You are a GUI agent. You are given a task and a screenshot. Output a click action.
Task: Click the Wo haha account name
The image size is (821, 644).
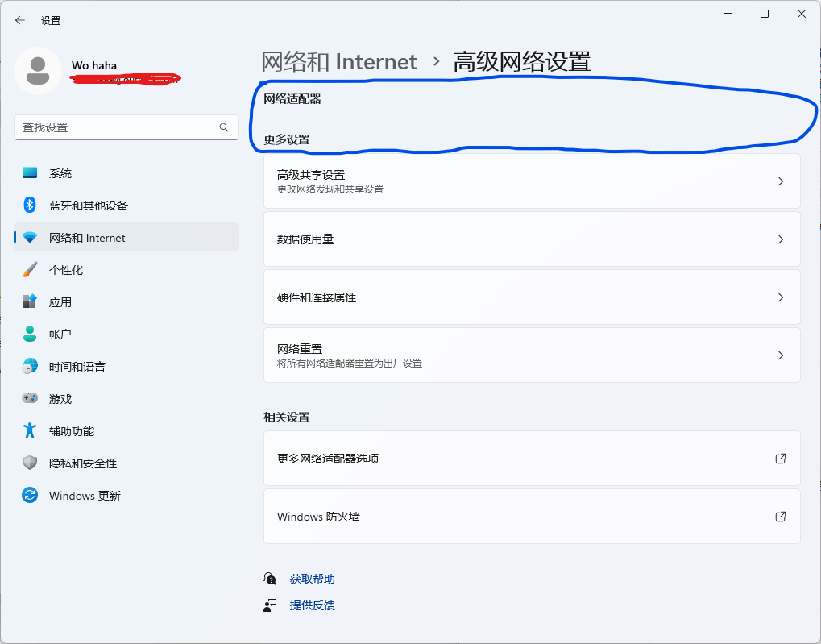(94, 65)
